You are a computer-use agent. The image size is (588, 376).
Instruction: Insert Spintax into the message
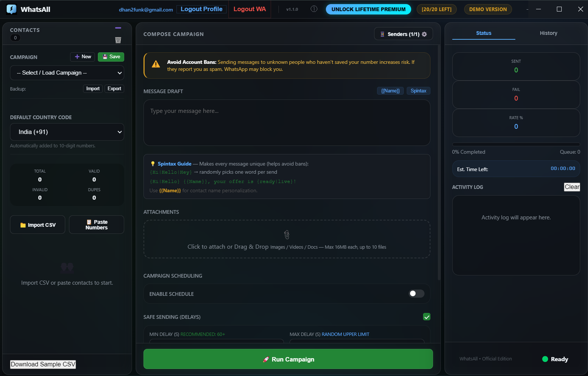[418, 91]
